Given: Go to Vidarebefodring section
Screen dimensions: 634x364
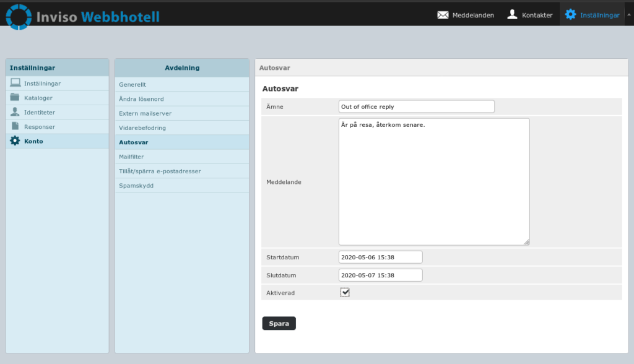Looking at the screenshot, I should pyautogui.click(x=142, y=128).
